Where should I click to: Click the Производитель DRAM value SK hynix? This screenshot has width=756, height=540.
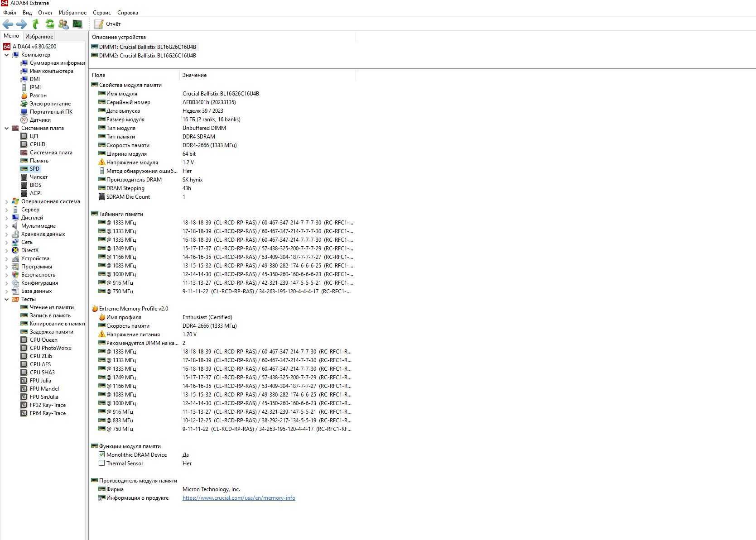pyautogui.click(x=193, y=180)
